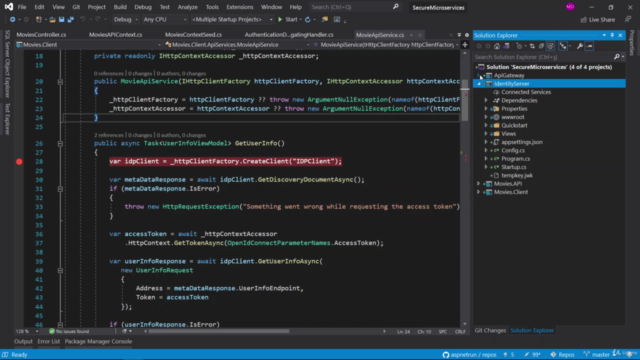Image resolution: width=640 pixels, height=360 pixels.
Task: Click Solution Explorer search magnifier icon
Action: (616, 57)
